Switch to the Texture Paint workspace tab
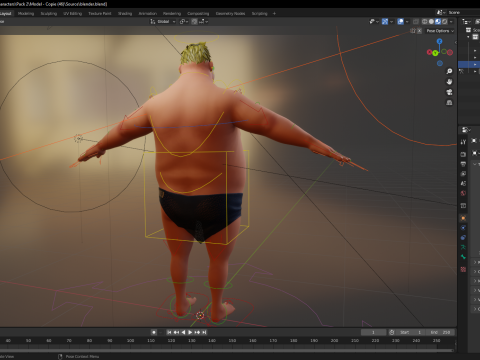480x360 pixels. point(100,13)
